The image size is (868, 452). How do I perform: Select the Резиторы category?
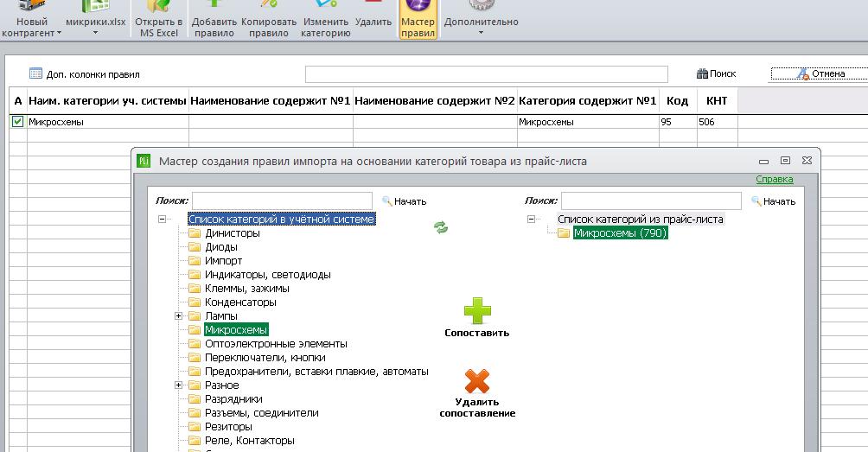click(228, 427)
